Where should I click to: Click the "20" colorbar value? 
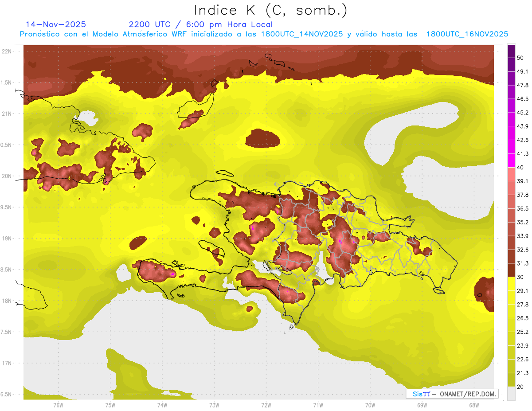(x=521, y=387)
